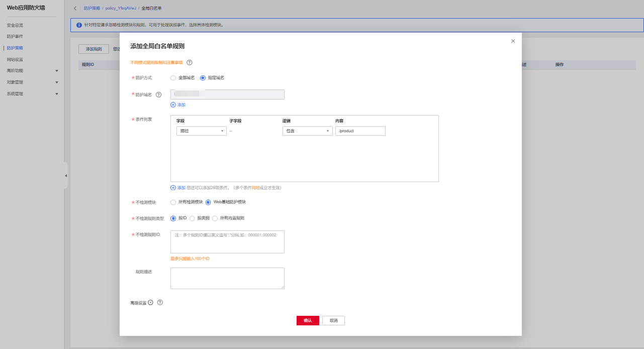Screen dimensions: 644x349
Task: Close the add whitelist rule dialog
Action: [513, 41]
